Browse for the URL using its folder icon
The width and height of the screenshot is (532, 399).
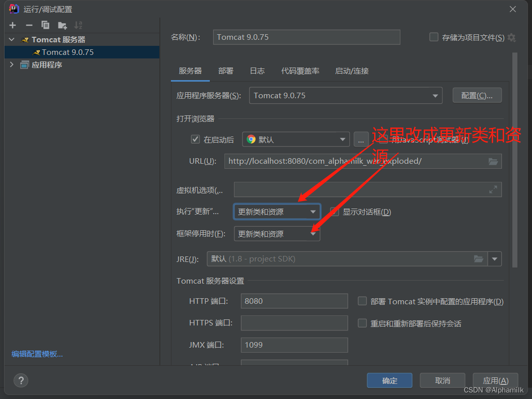493,161
